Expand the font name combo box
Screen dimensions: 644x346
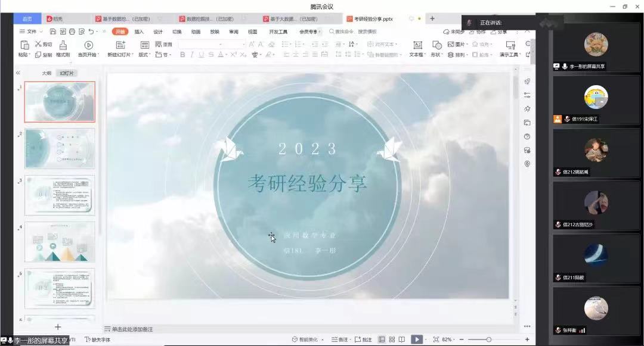pyautogui.click(x=243, y=45)
